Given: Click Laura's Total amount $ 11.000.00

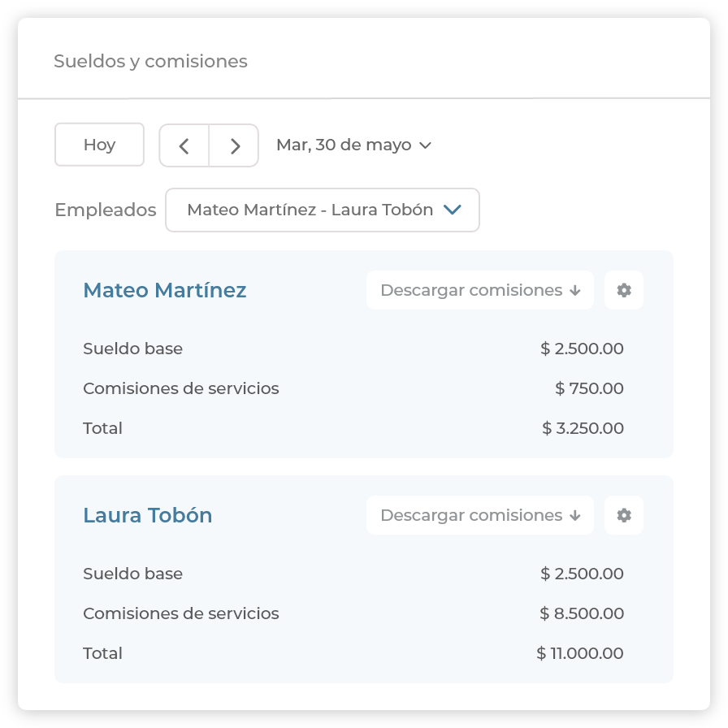Looking at the screenshot, I should [580, 653].
